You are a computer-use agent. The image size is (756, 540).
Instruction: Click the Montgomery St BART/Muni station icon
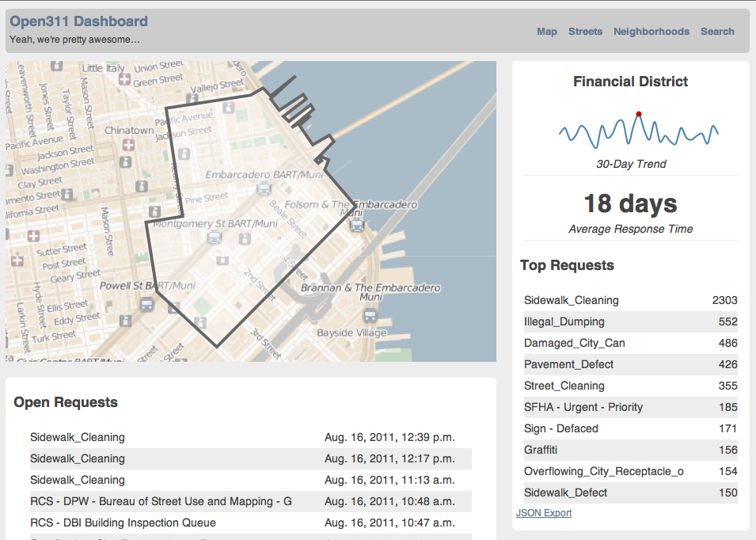(215, 237)
